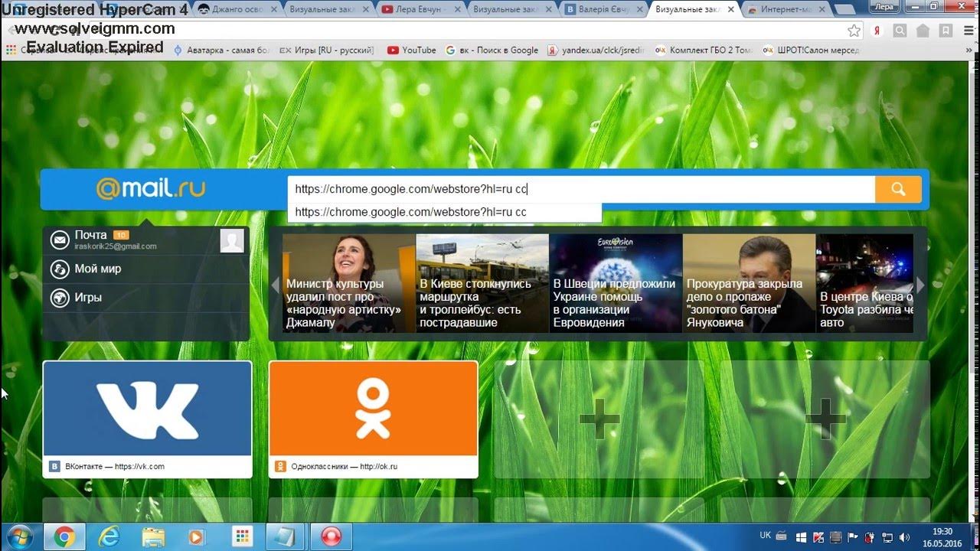
Task: Open вк - Поиск в Google bookmark
Action: (492, 51)
